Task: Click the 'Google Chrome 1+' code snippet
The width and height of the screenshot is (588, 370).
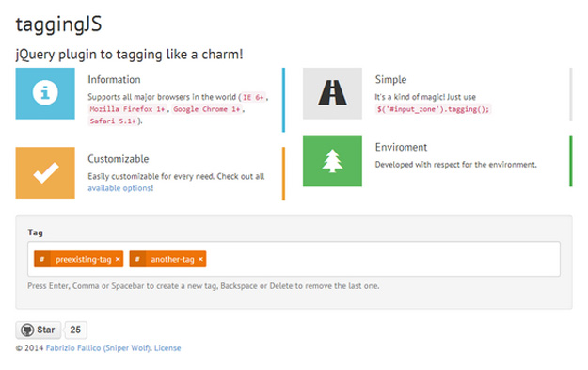Action: (206, 109)
